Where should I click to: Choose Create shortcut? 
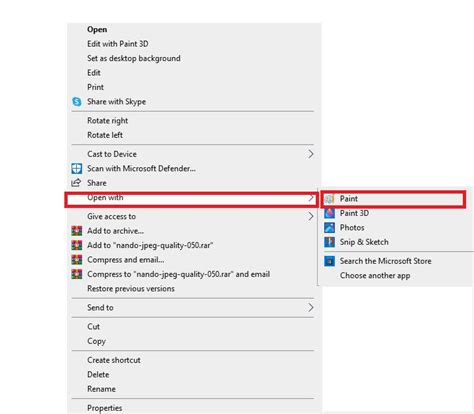point(114,360)
